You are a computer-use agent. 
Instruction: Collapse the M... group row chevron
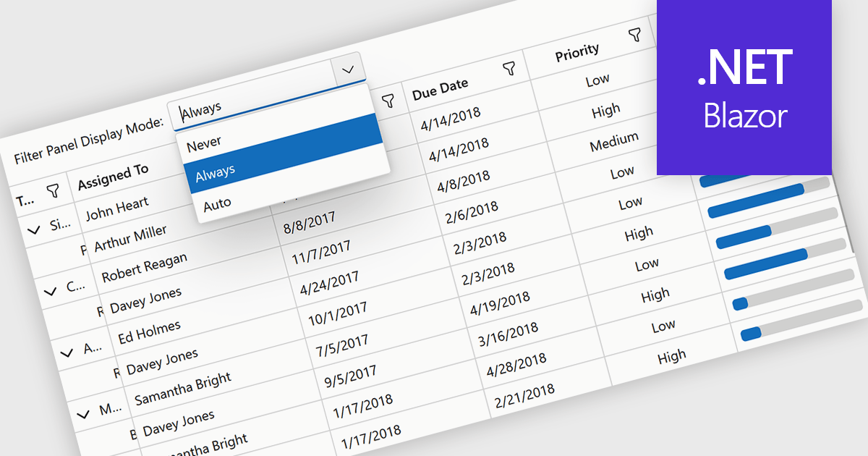(83, 413)
